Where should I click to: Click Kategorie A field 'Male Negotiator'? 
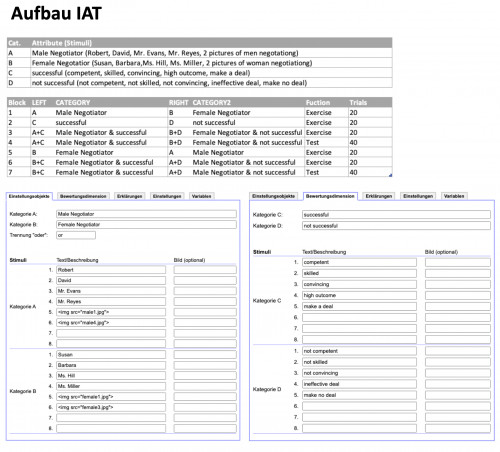pos(146,214)
